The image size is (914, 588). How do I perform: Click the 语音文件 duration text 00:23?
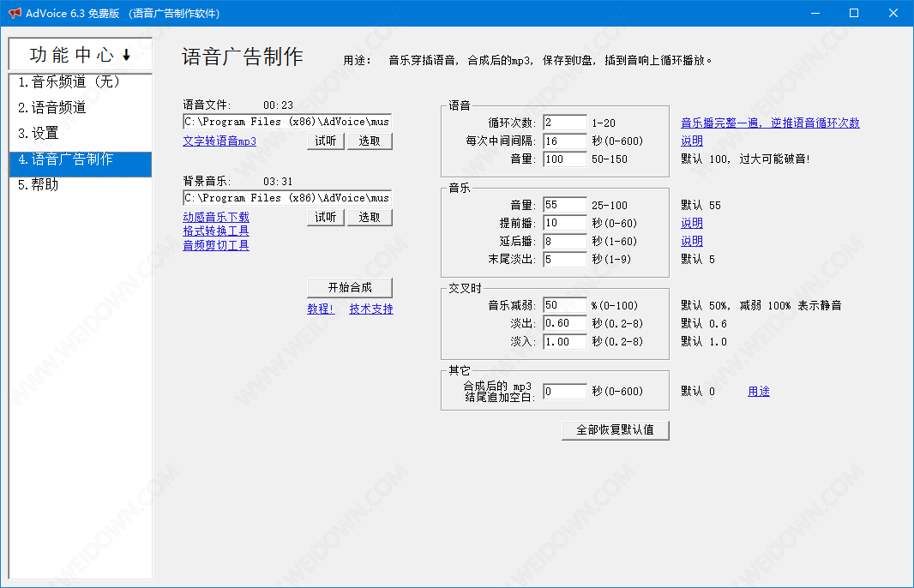pos(278,105)
